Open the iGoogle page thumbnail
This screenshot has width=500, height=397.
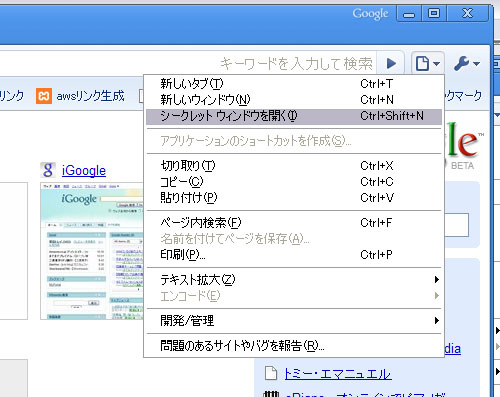92,251
